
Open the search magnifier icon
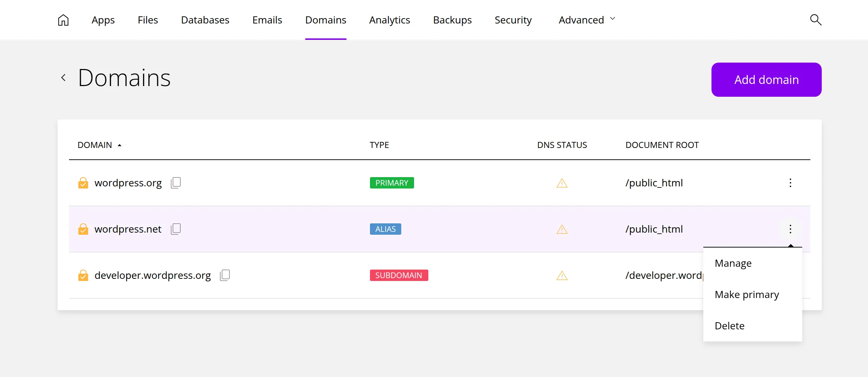click(x=815, y=20)
